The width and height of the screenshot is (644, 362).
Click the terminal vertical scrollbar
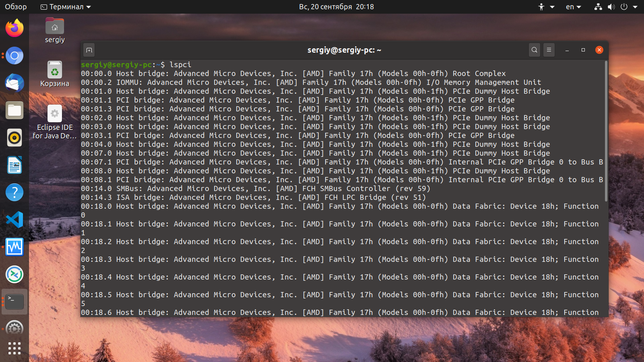(606, 131)
